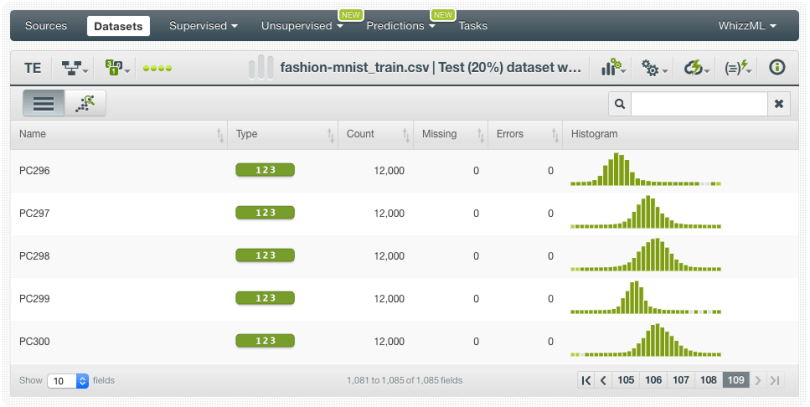The width and height of the screenshot is (810, 407).
Task: Open the gears configuration menu
Action: pyautogui.click(x=654, y=68)
